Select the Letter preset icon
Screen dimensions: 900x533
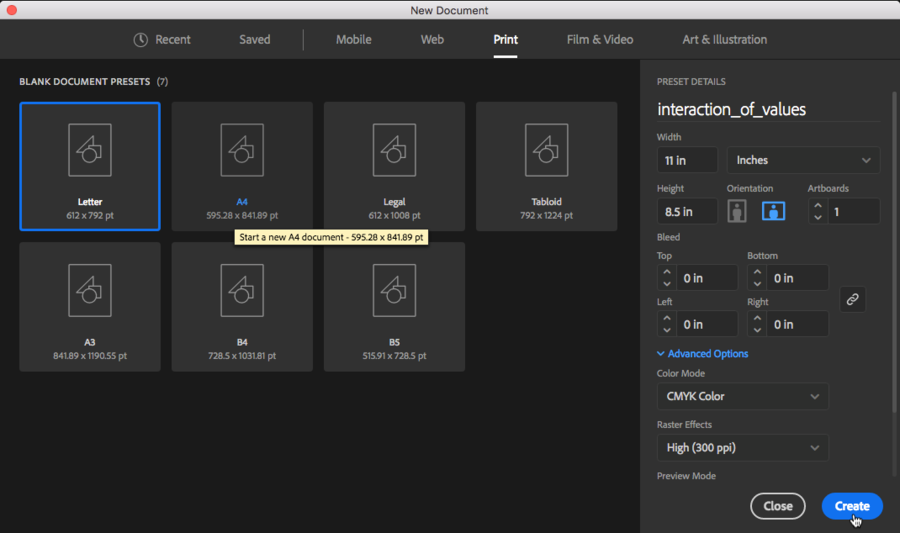click(89, 150)
